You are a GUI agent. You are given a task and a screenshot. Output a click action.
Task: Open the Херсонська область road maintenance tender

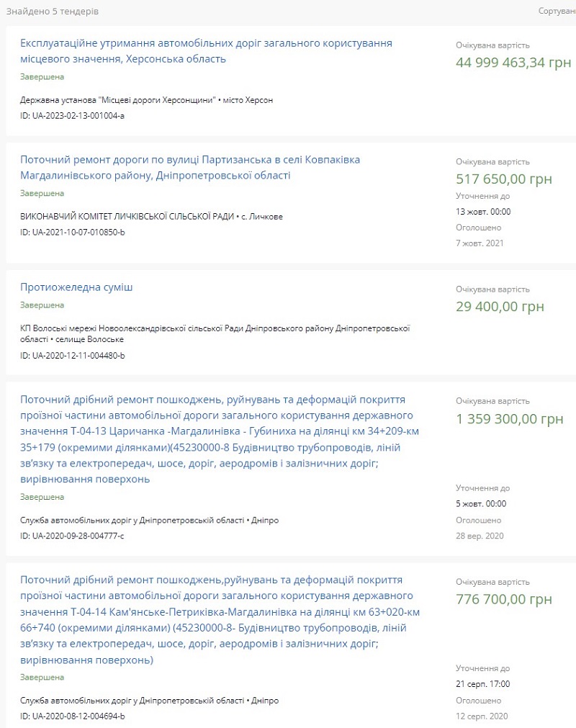(x=206, y=51)
